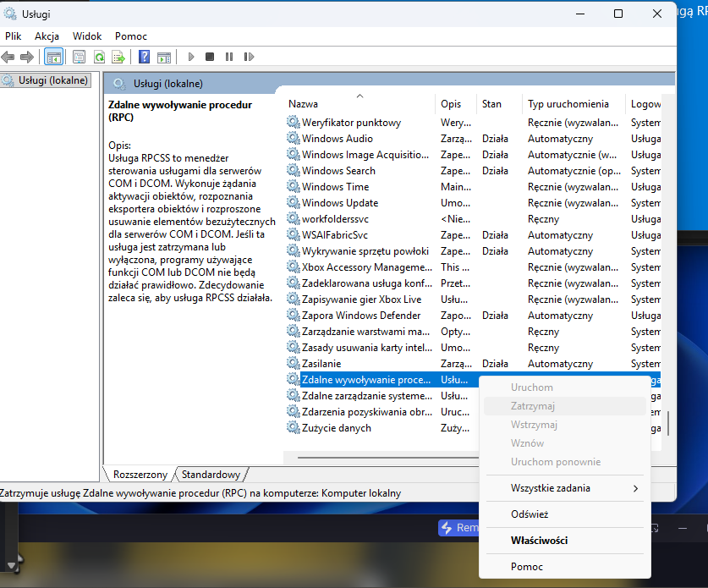Click the Usługi window title bar icon

click(10, 14)
